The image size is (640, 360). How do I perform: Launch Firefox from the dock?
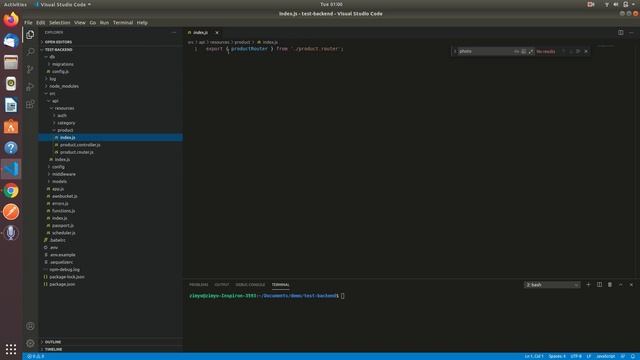[11, 19]
